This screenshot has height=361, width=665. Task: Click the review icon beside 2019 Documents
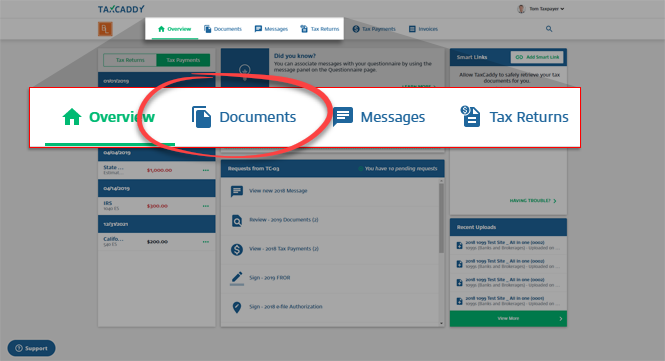(x=237, y=220)
